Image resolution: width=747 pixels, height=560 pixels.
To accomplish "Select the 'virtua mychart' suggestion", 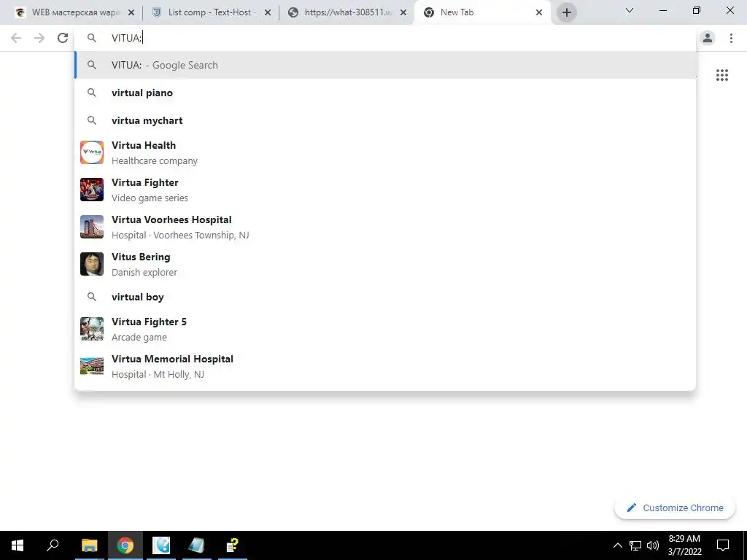I will pyautogui.click(x=385, y=120).
